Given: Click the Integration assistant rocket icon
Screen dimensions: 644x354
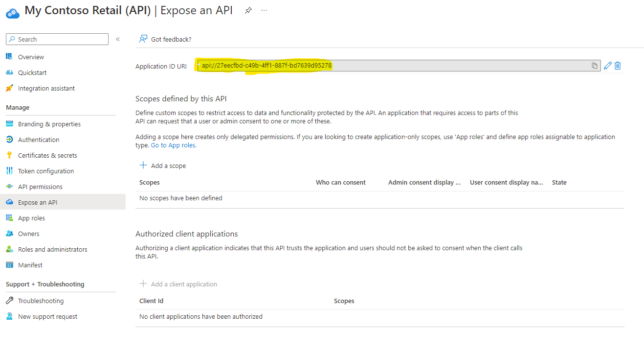Looking at the screenshot, I should [9, 88].
